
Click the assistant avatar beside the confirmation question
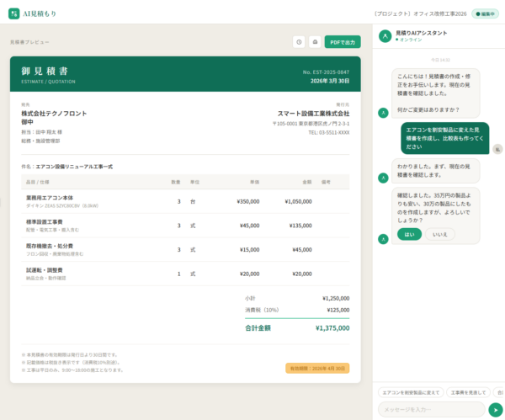pyautogui.click(x=384, y=238)
